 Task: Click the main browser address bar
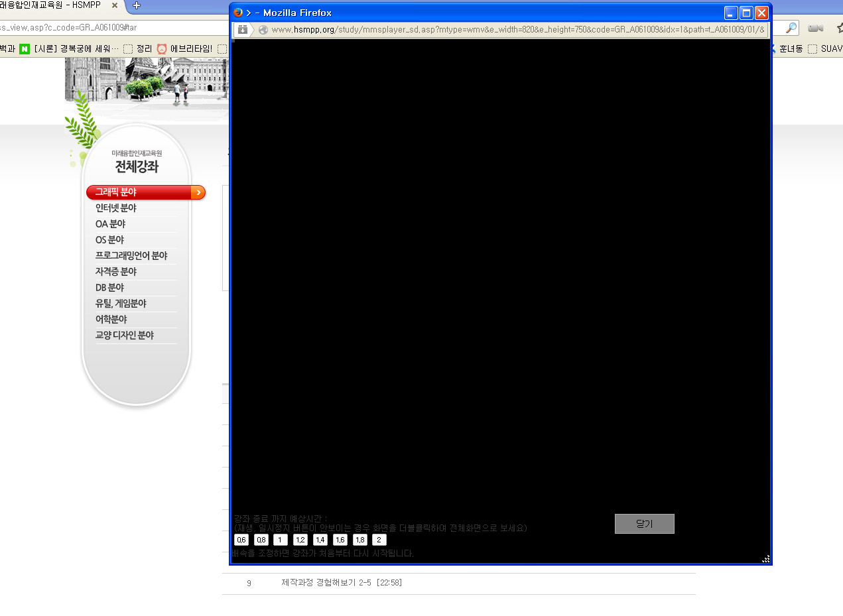tap(113, 28)
